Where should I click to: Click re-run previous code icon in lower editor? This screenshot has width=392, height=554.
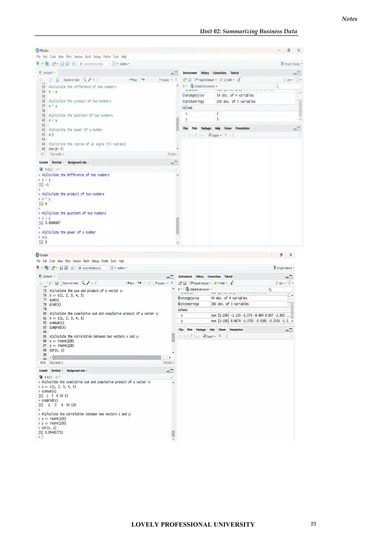pos(139,283)
